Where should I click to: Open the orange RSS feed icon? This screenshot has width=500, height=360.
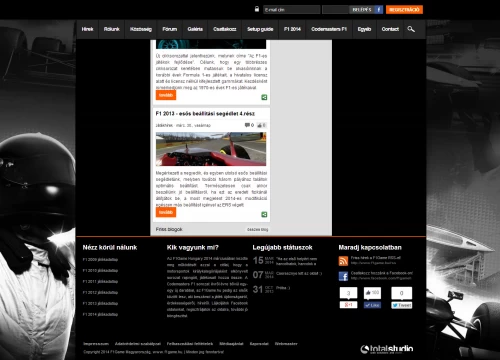343,261
